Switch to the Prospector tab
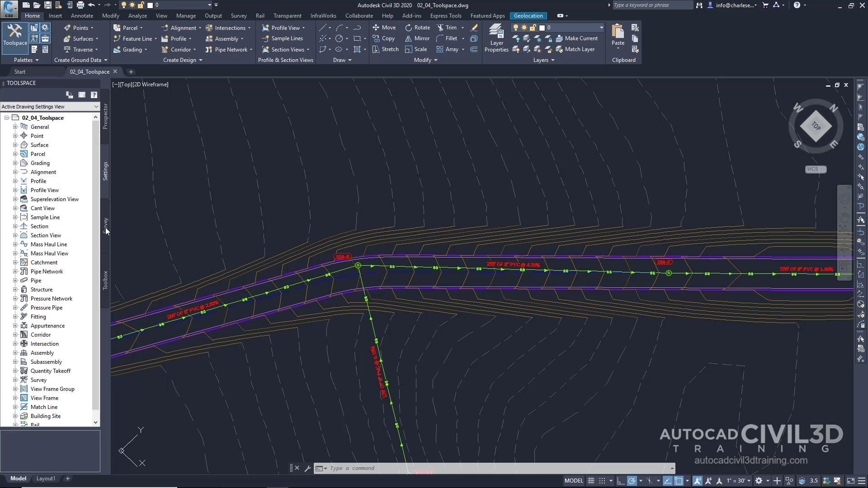 (x=105, y=117)
